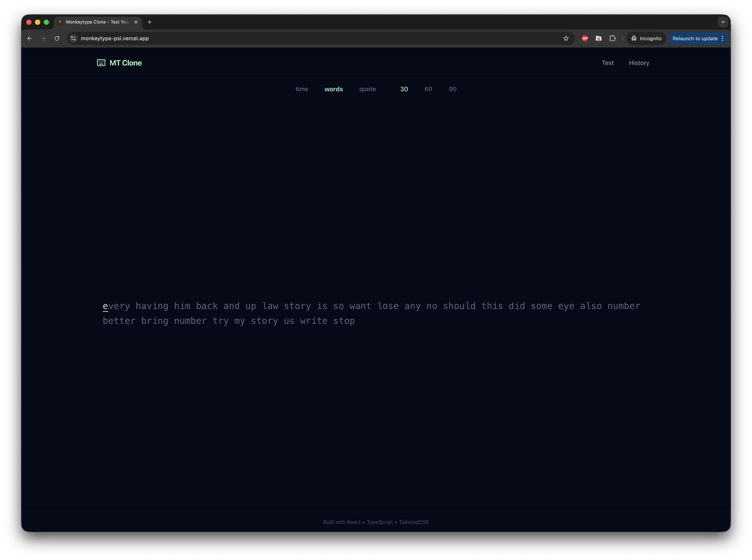
Task: Click the MT Clone keyboard logo icon
Action: pos(101,63)
